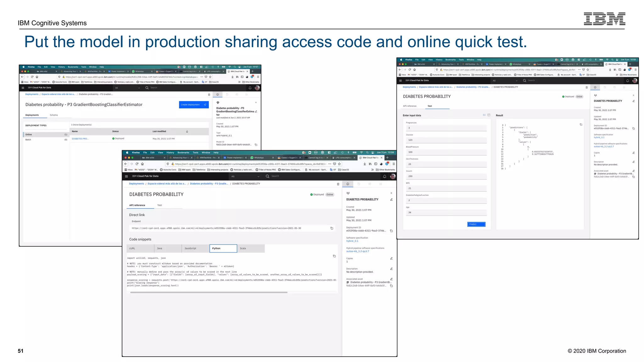Expand All scope dropdown in middle window
The height and width of the screenshot is (362, 644).
pyautogui.click(x=246, y=176)
